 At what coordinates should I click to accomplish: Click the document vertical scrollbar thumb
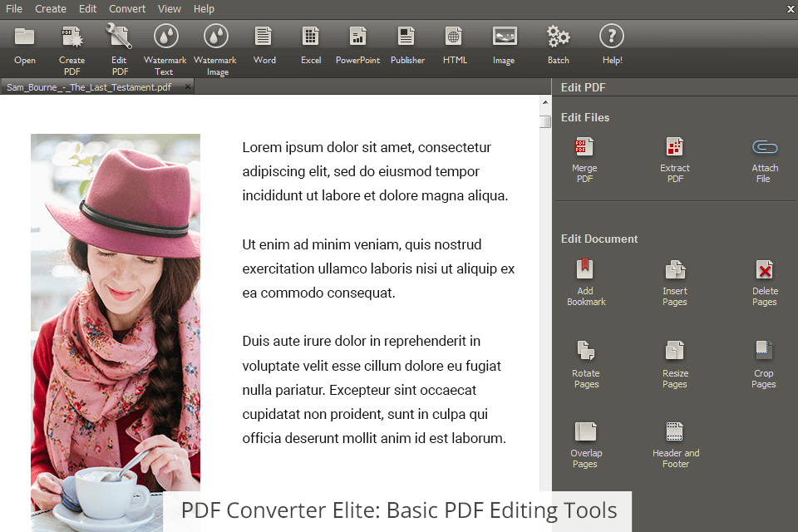(545, 121)
